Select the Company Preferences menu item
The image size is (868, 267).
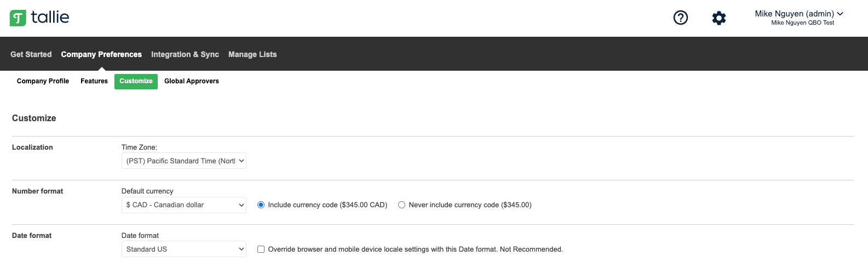coord(101,54)
